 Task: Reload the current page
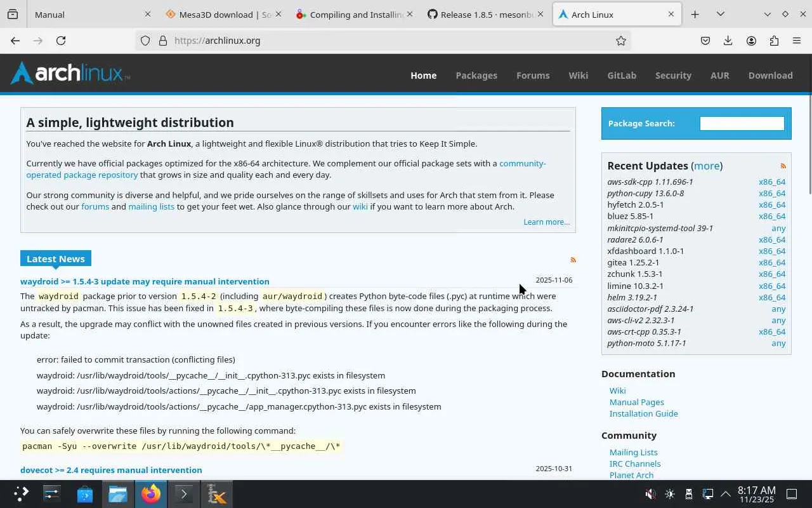click(61, 41)
